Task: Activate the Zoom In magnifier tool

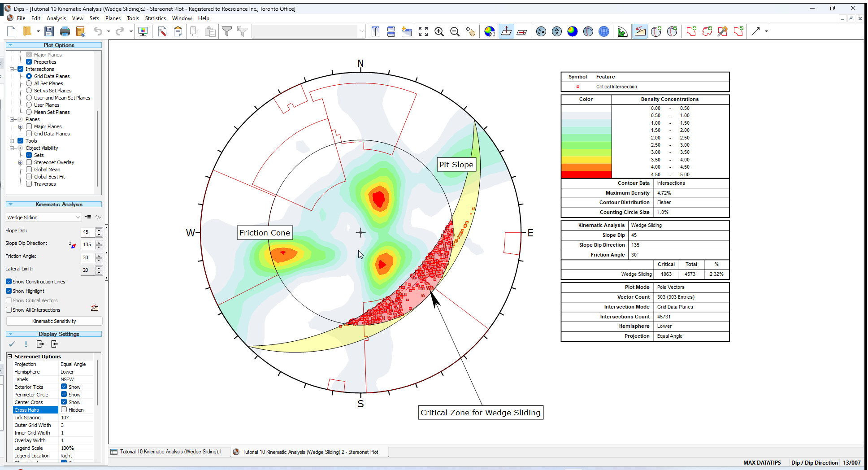Action: [x=439, y=31]
